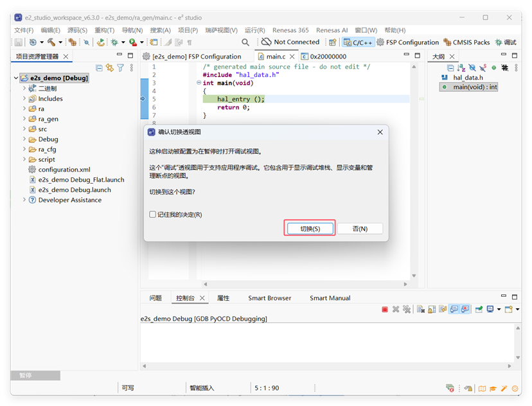Click the three-dot view menu in outline panel
The image size is (532, 406).
[x=516, y=68]
